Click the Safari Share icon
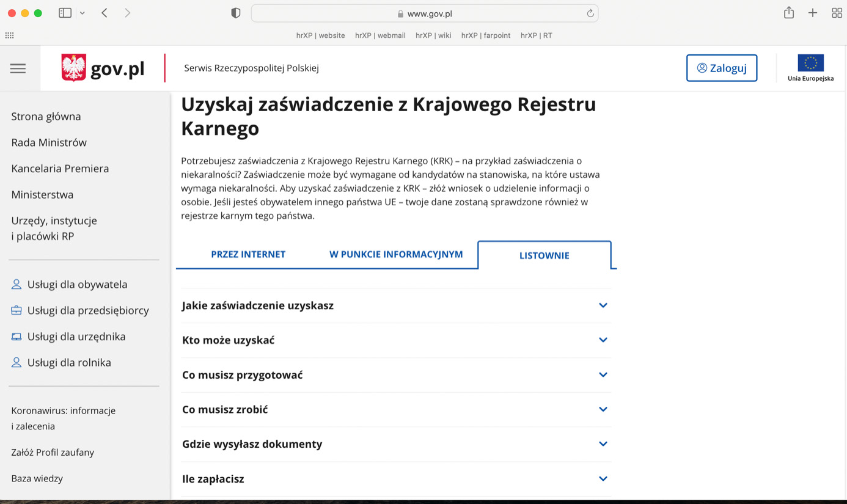Image resolution: width=847 pixels, height=504 pixels. click(789, 13)
